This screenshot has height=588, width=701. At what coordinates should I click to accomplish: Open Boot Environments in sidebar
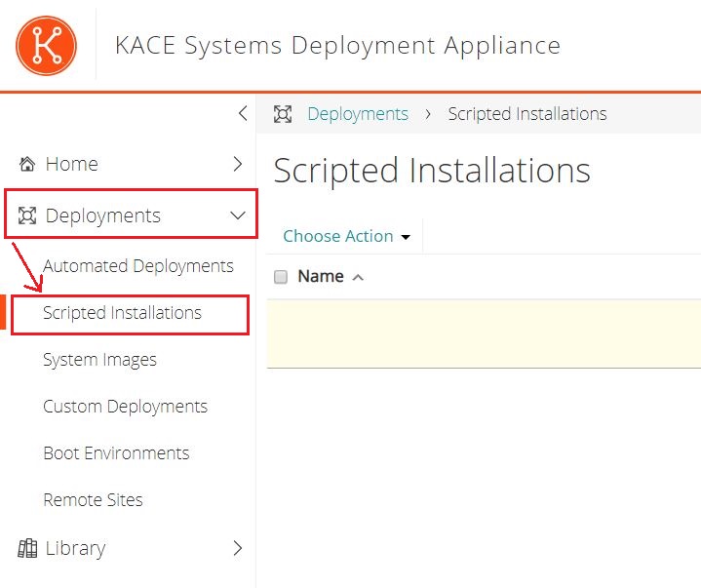116,453
